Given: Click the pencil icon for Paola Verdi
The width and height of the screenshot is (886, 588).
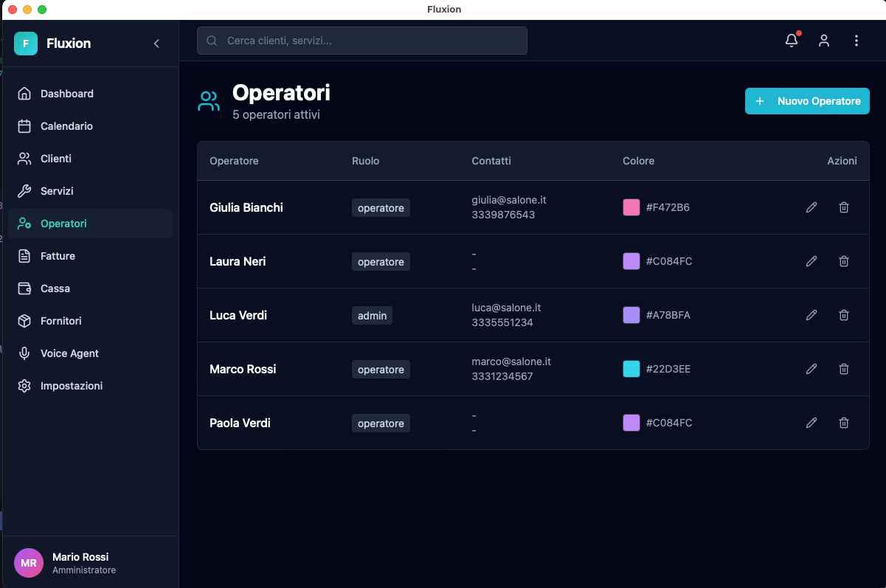Looking at the screenshot, I should 811,423.
